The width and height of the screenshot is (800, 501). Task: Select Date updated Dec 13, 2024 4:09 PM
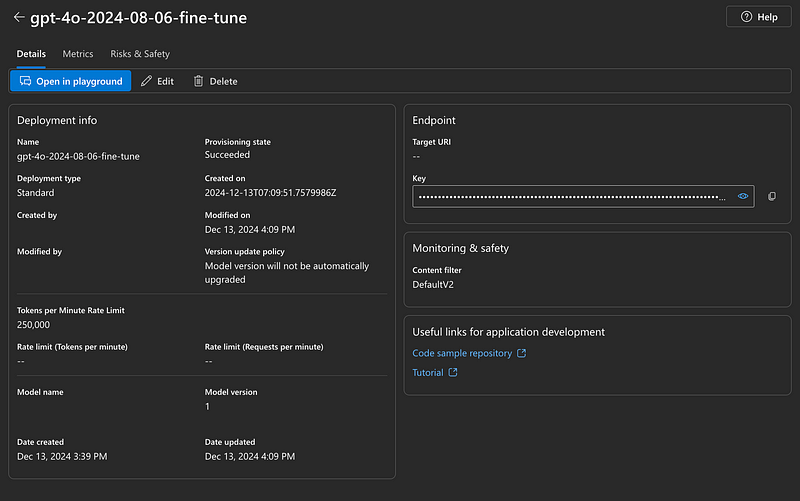[x=249, y=456]
